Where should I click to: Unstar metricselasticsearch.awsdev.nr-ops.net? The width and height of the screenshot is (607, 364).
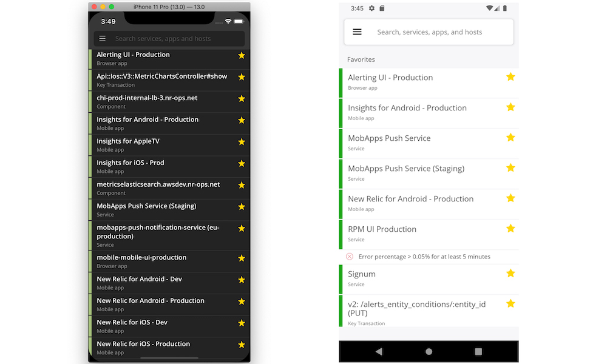242,185
